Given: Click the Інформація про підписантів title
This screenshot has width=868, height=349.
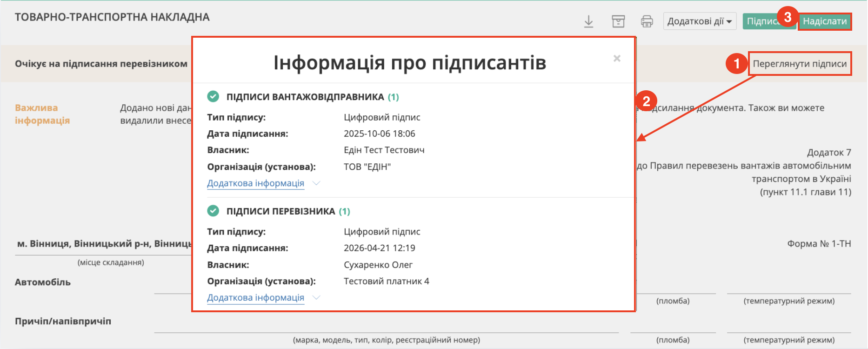Looking at the screenshot, I should point(410,62).
